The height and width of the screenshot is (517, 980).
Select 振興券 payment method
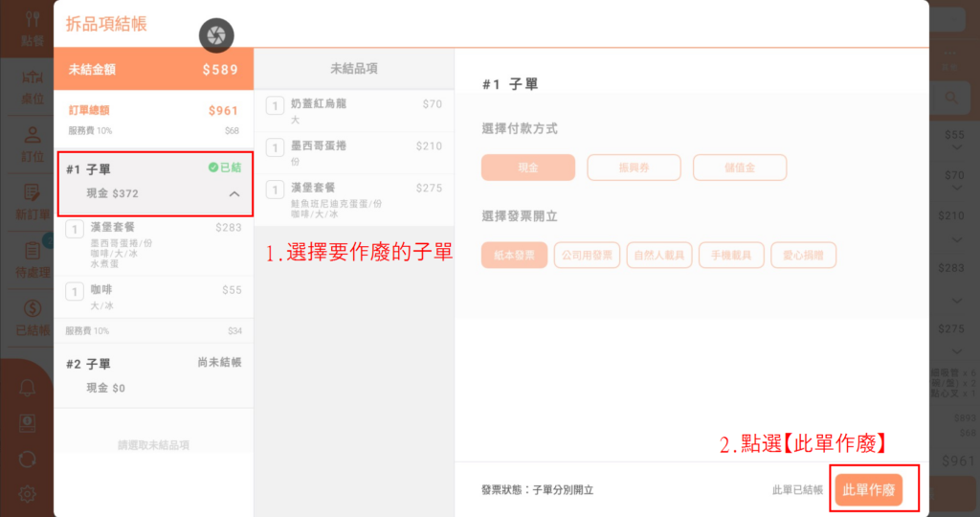click(634, 168)
